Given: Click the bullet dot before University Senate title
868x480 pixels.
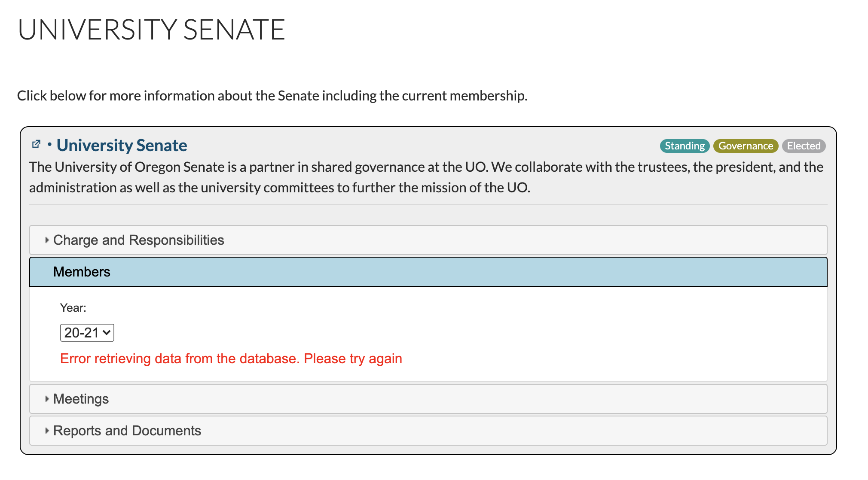Looking at the screenshot, I should coord(50,144).
